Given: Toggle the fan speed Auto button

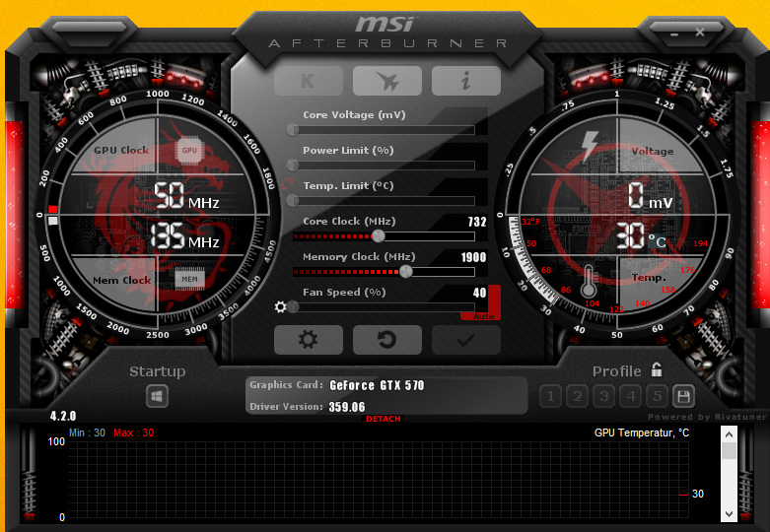Looking at the screenshot, I should (484, 316).
